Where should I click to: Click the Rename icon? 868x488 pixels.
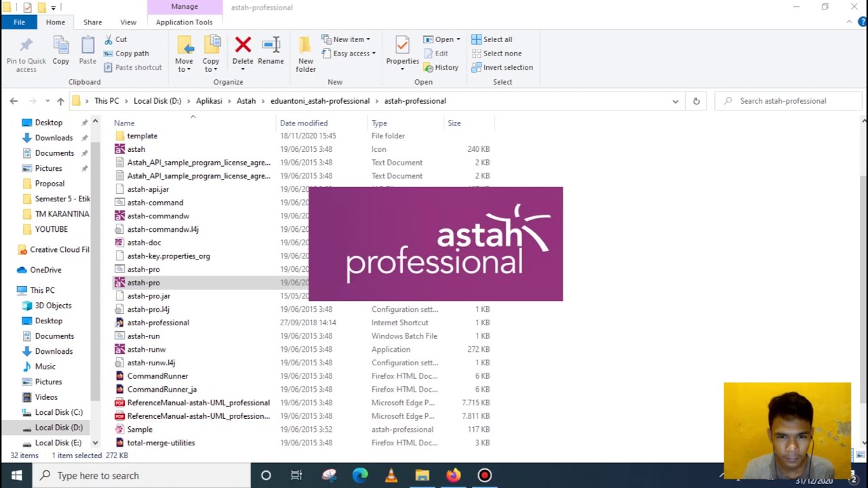tap(271, 45)
